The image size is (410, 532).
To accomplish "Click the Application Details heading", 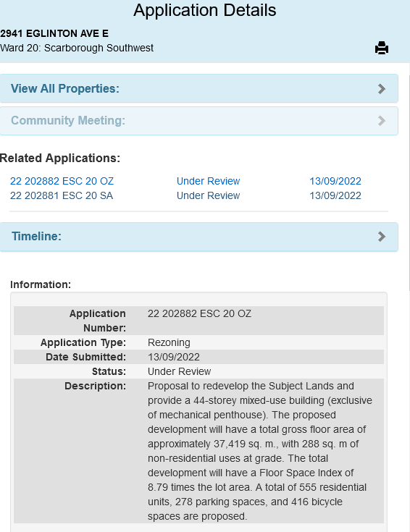I will 205,10.
